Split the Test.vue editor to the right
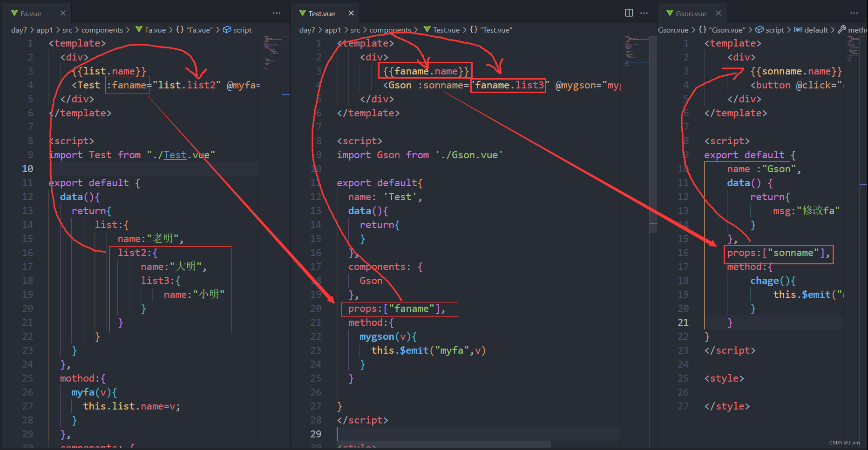Screen dimensions: 868x450 tap(629, 13)
